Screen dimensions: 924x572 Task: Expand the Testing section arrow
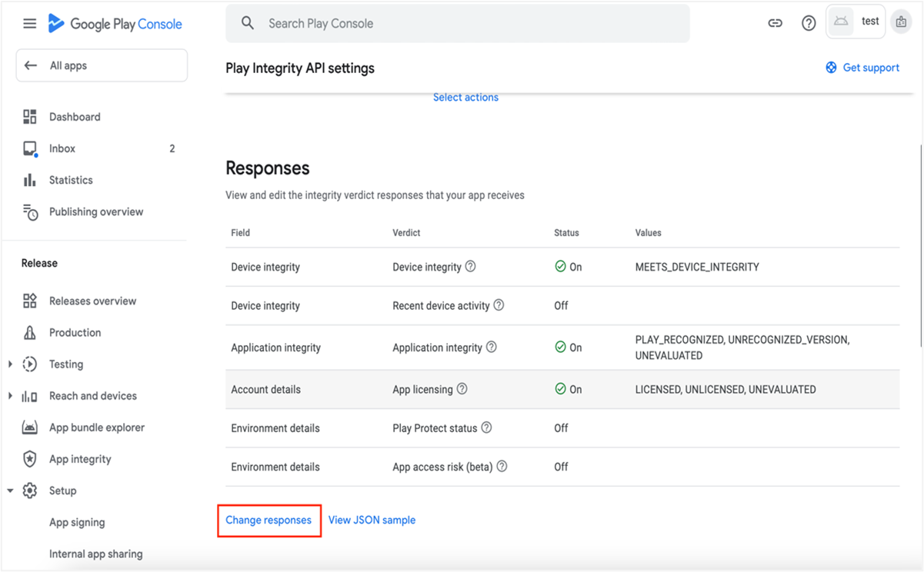pyautogui.click(x=10, y=364)
